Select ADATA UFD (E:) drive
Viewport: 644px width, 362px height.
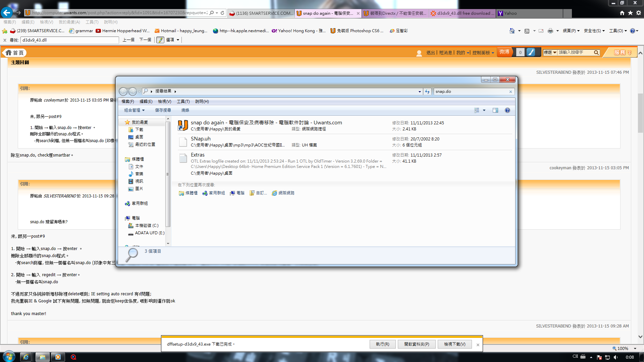pos(150,233)
